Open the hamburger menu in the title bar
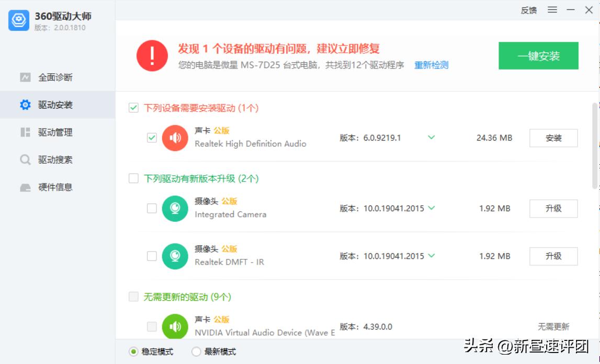This screenshot has height=364, width=600. point(552,10)
